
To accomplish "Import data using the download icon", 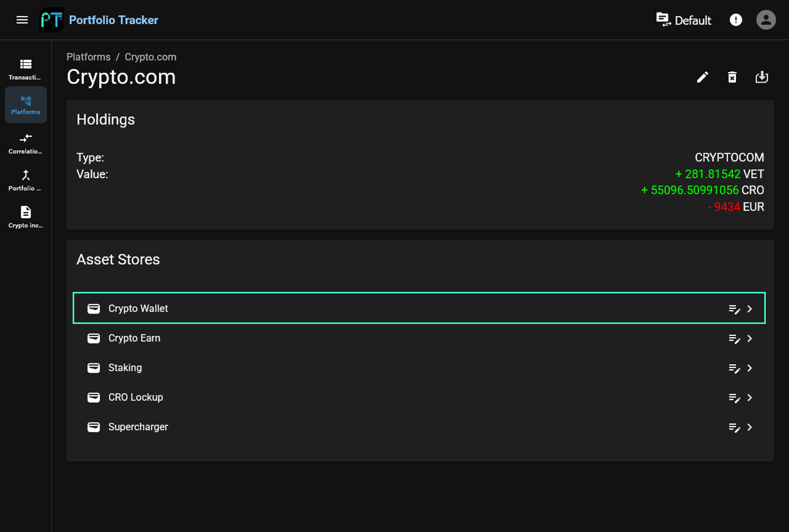I will [761, 77].
